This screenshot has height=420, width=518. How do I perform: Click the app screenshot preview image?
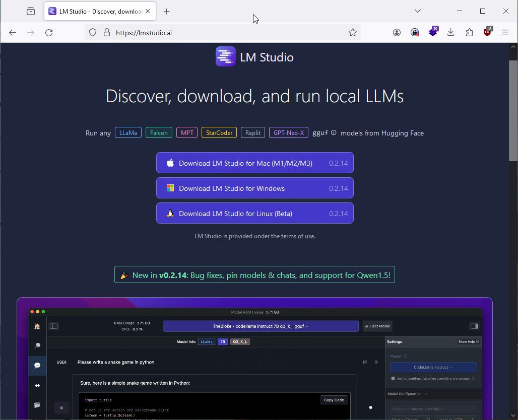coord(254,359)
